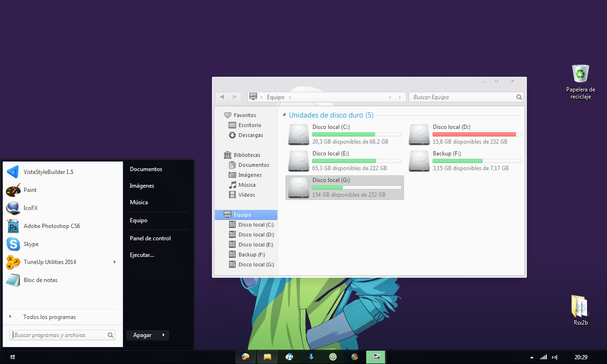Image resolution: width=607 pixels, height=364 pixels.
Task: Open VistaStyleBuilder 1.5 from the Start menu
Action: [62, 172]
